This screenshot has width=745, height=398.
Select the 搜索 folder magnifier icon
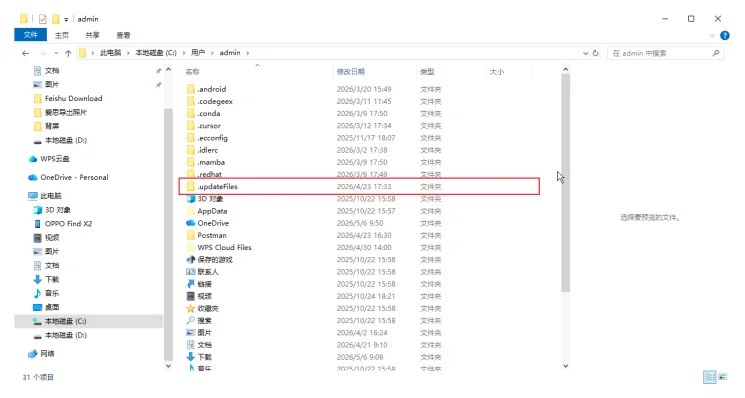(x=191, y=321)
